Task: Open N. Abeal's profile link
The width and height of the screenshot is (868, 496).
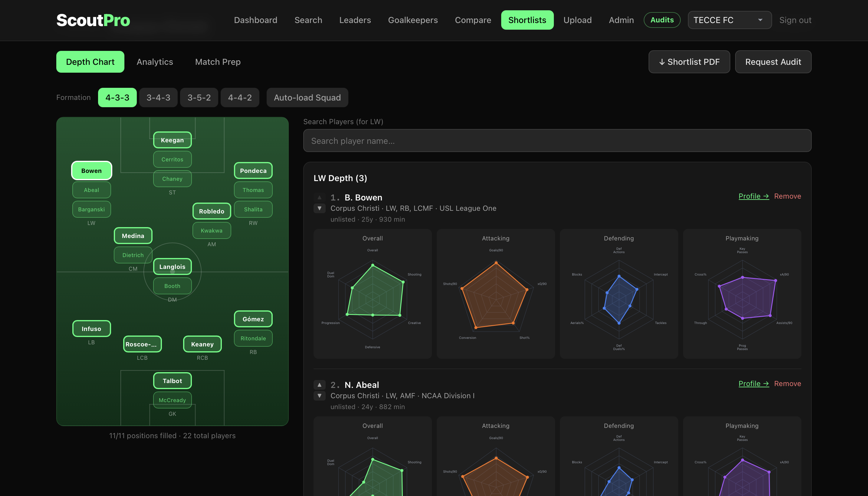Action: pyautogui.click(x=754, y=384)
